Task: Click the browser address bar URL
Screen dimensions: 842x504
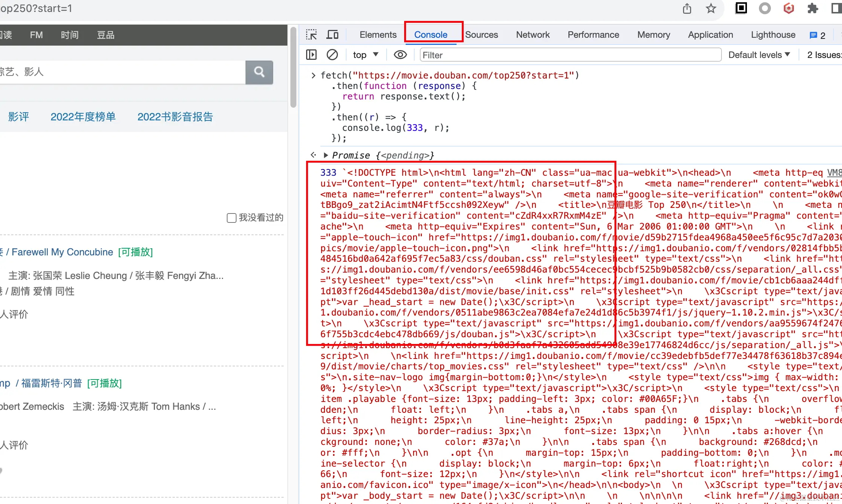Action: [x=36, y=8]
